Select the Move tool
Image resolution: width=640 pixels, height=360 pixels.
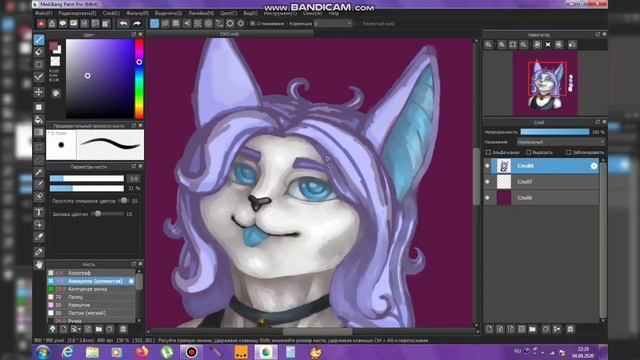[39, 92]
